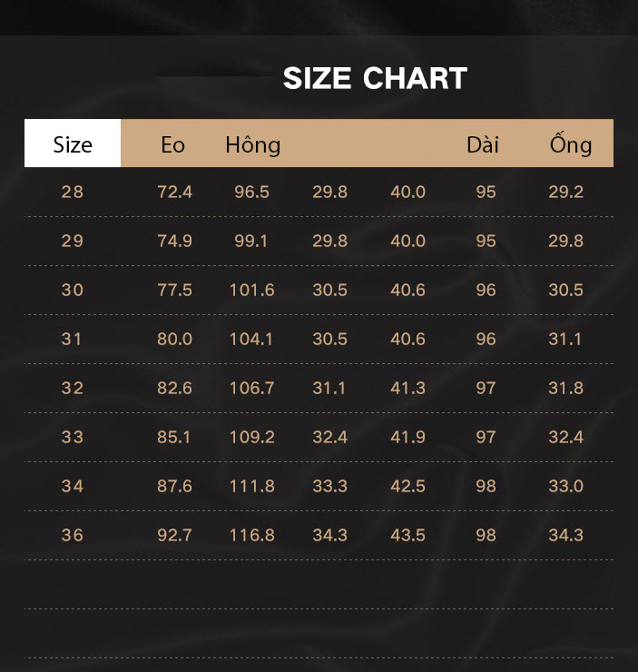Select size 36 row label
638x672 pixels.
73,535
